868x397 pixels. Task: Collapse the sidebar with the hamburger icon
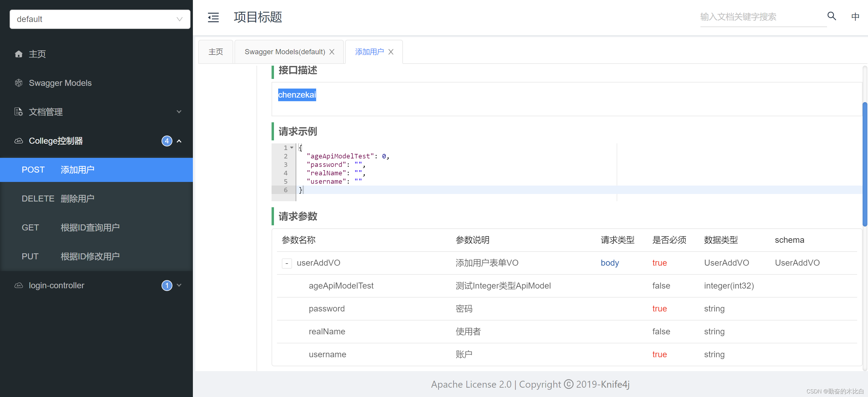[x=213, y=17]
